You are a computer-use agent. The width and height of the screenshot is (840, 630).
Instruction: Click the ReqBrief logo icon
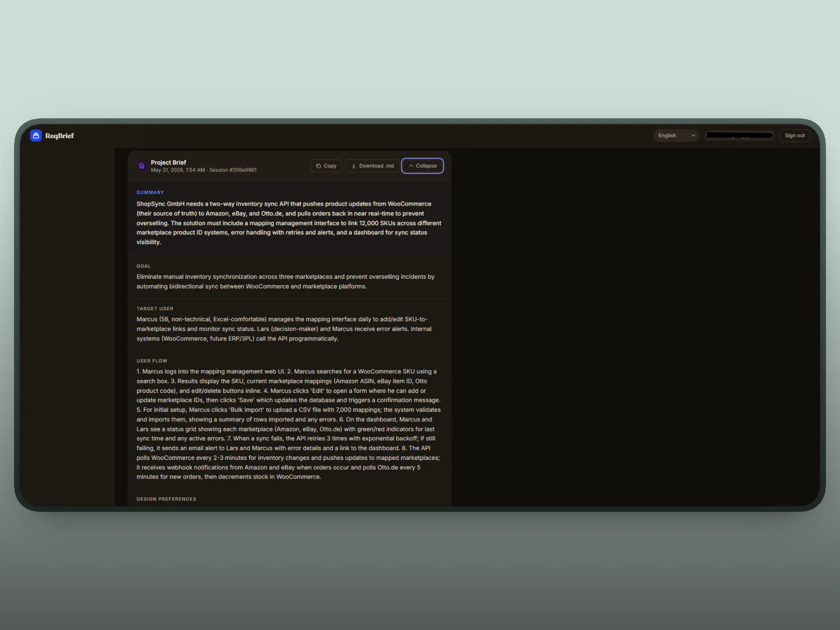tap(36, 136)
